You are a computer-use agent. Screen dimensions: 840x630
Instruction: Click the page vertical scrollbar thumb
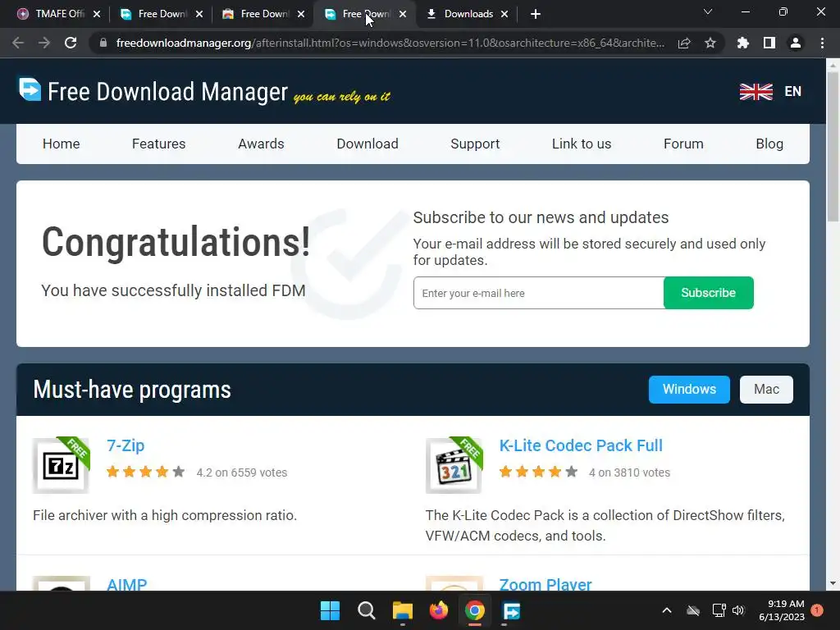833,146
